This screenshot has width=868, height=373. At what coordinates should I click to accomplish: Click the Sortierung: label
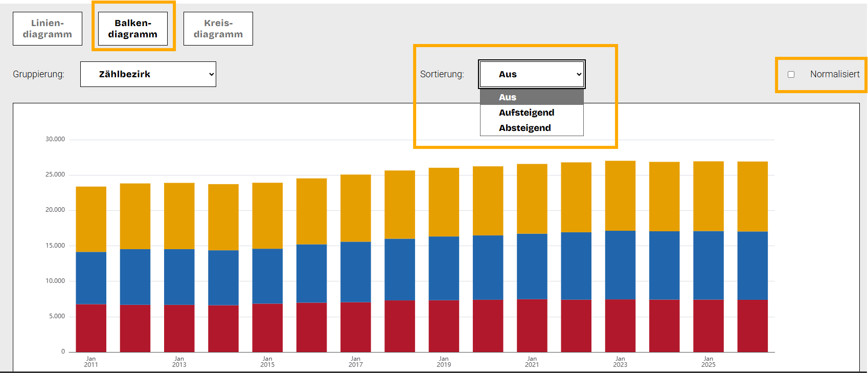pos(442,74)
